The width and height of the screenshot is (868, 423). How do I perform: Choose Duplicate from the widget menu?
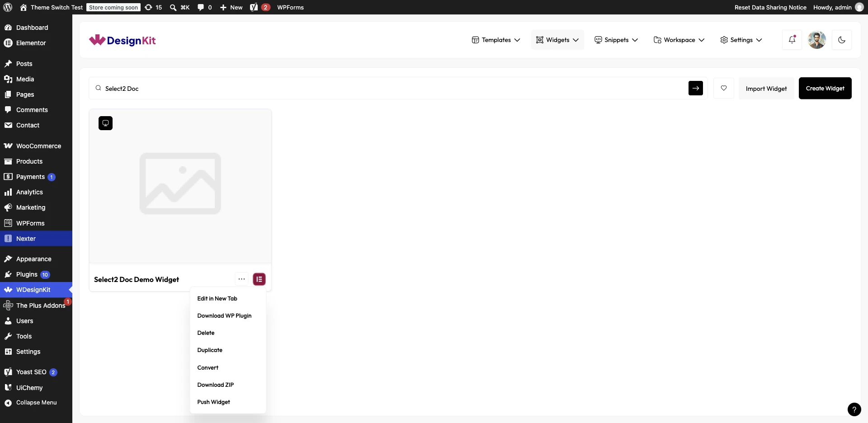(x=228, y=350)
